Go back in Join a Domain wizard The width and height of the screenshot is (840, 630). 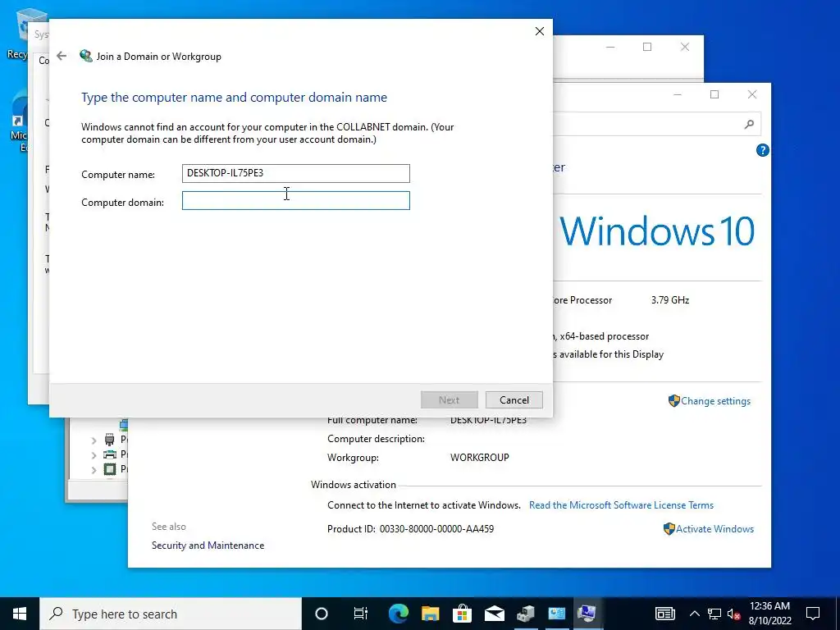[62, 56]
